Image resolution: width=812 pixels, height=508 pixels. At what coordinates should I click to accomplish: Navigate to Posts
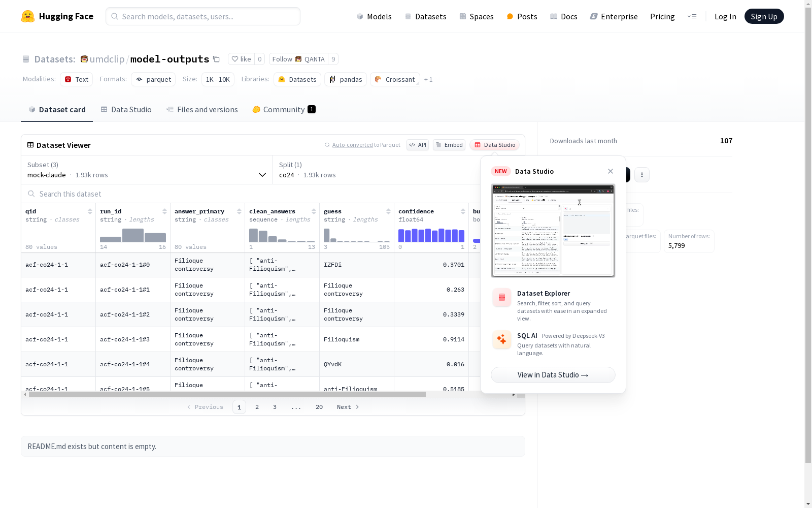point(522,16)
